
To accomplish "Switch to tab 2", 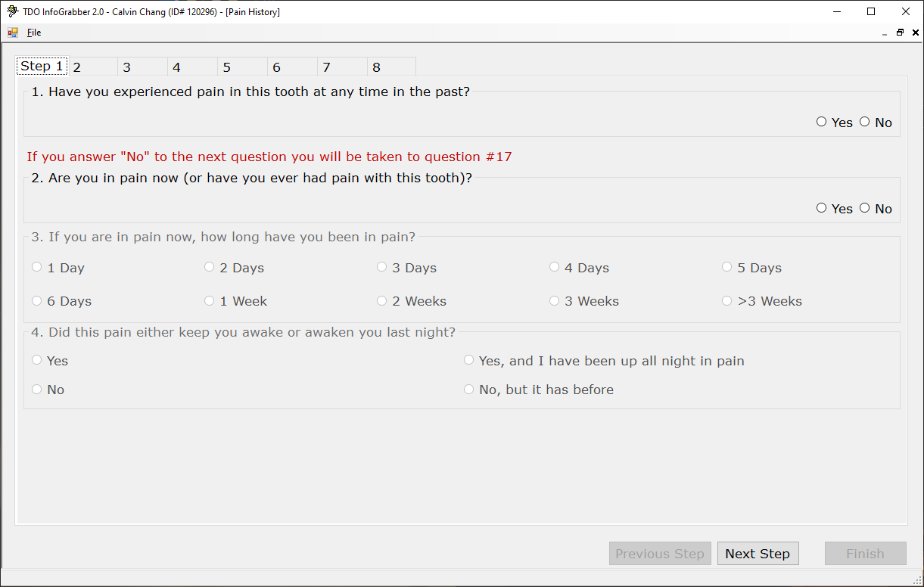I will [x=77, y=67].
